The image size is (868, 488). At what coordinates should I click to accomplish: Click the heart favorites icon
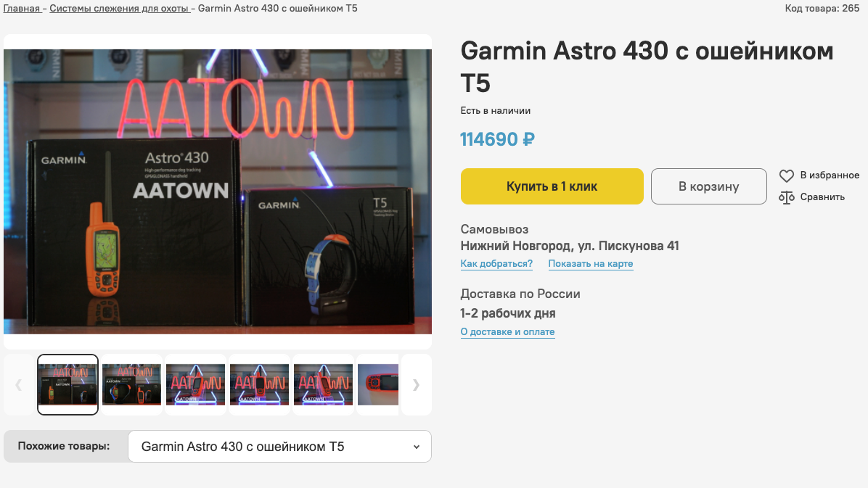coord(786,176)
